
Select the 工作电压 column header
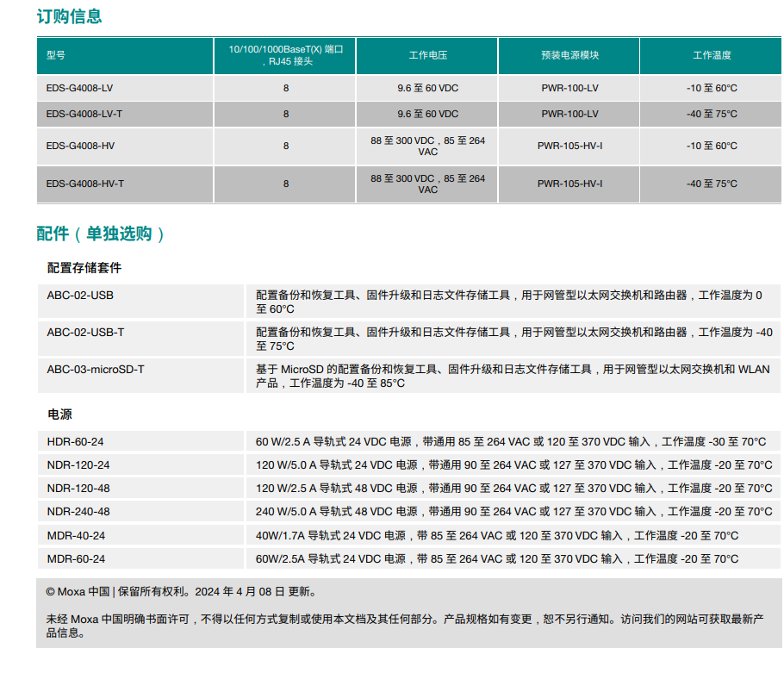[428, 55]
